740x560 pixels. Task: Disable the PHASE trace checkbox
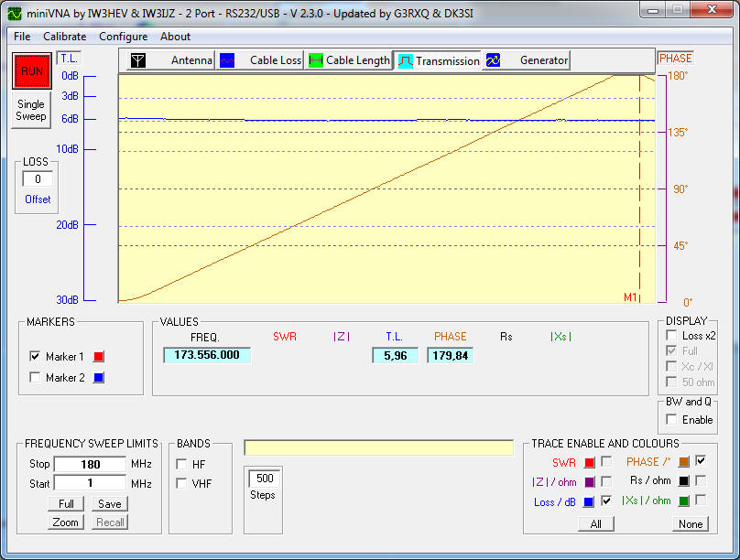pyautogui.click(x=701, y=460)
